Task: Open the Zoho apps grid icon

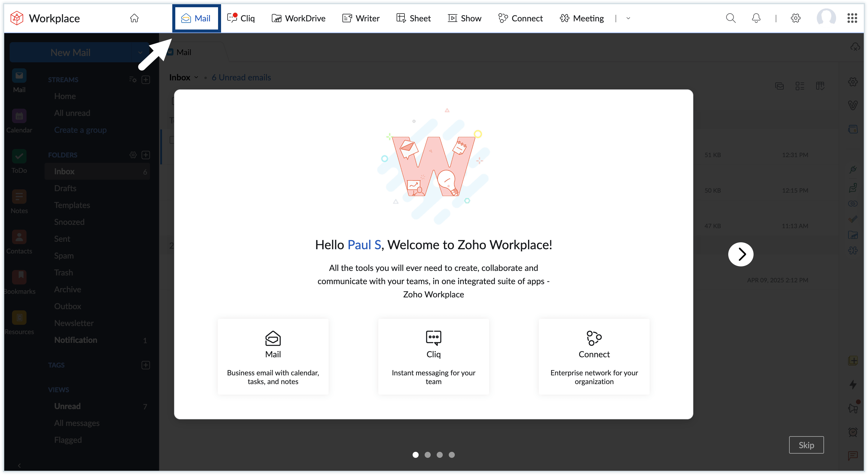Action: point(853,18)
